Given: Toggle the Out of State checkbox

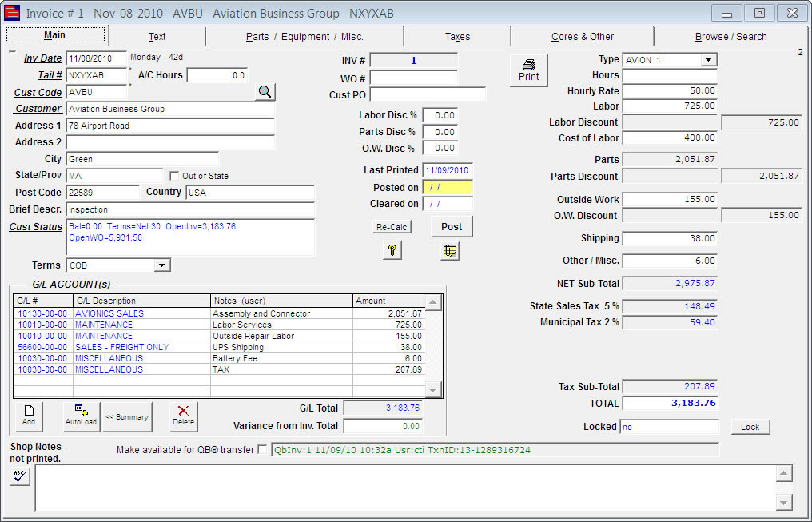Looking at the screenshot, I should (x=174, y=176).
